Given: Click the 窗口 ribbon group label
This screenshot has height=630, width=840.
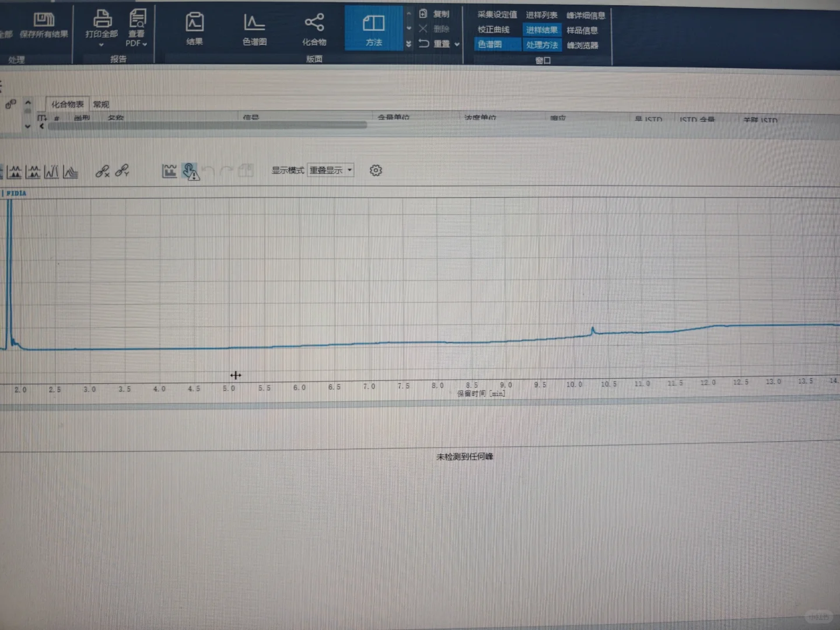Looking at the screenshot, I should pyautogui.click(x=542, y=60).
